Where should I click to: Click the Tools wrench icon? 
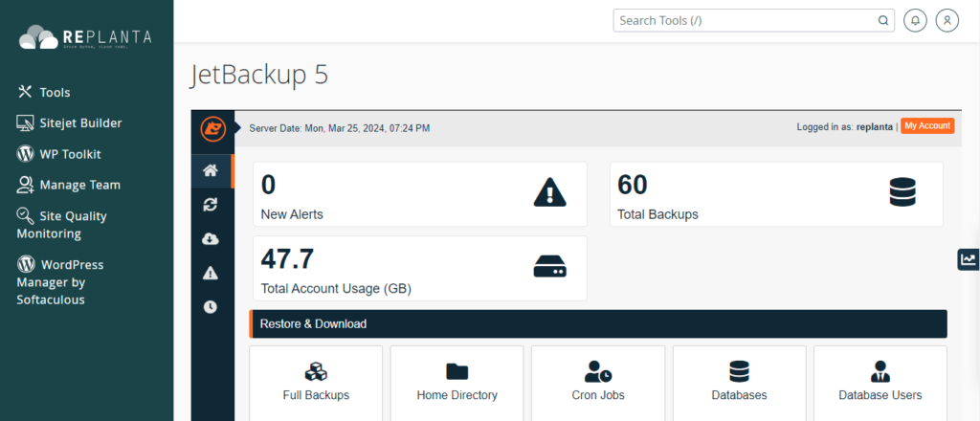click(24, 92)
